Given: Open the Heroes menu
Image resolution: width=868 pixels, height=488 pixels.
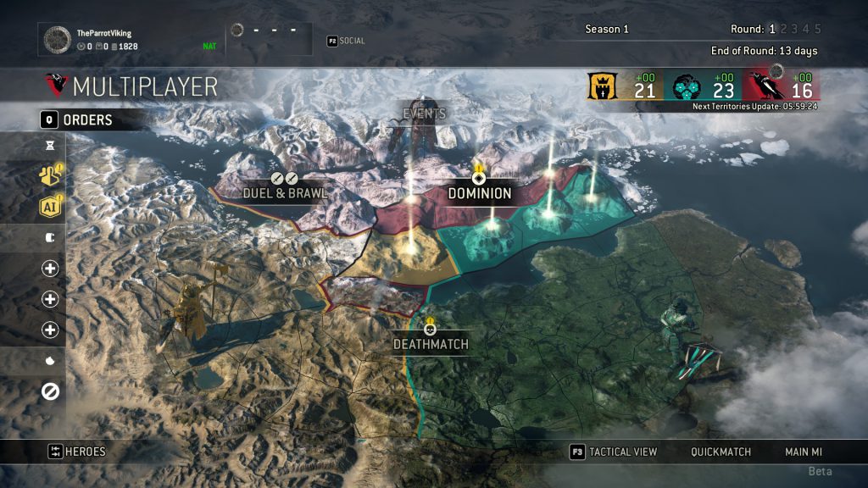Looking at the screenshot, I should (76, 452).
